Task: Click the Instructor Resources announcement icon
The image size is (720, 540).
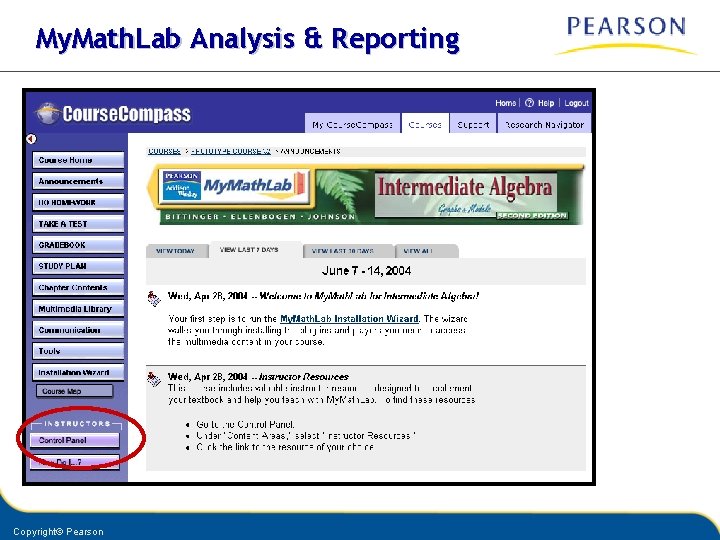Action: point(154,379)
